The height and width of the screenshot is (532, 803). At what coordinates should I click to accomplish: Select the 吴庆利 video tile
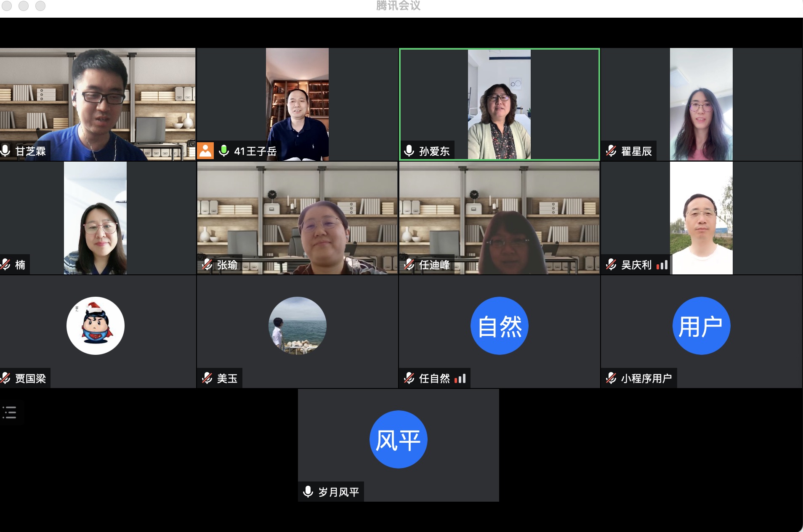pos(701,218)
